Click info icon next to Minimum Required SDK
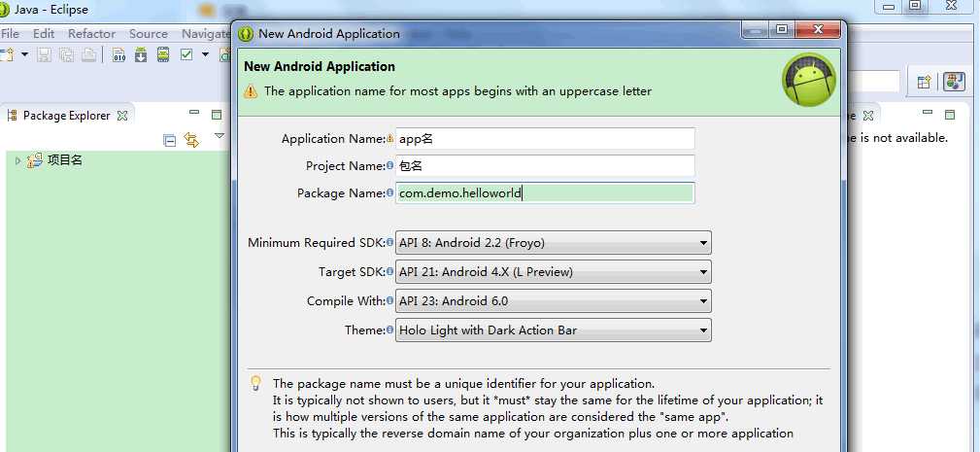 390,243
